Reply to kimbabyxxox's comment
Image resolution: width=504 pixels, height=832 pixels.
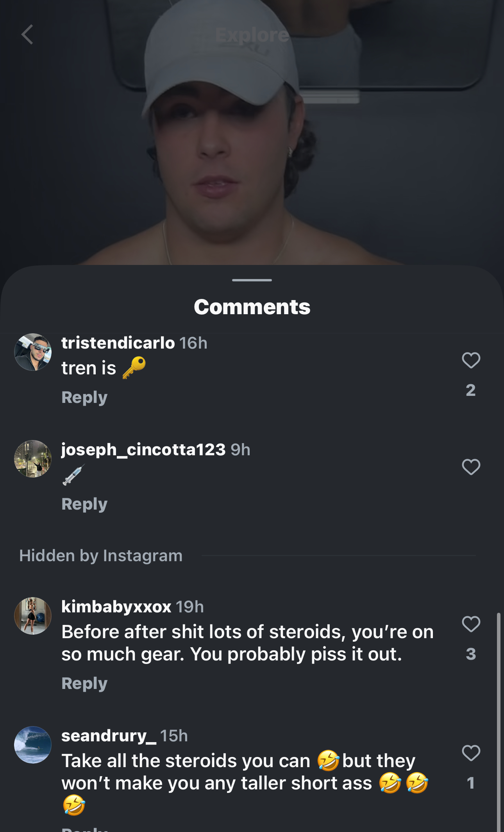(84, 683)
